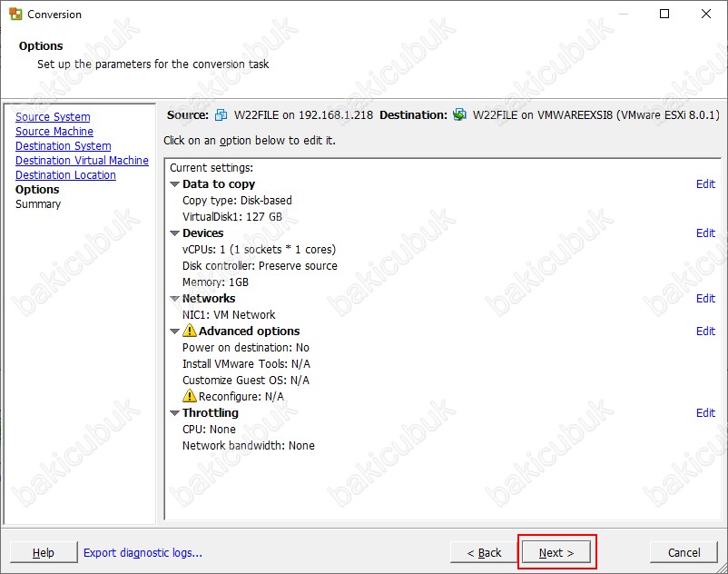Select the Options step in the sidebar

click(37, 190)
